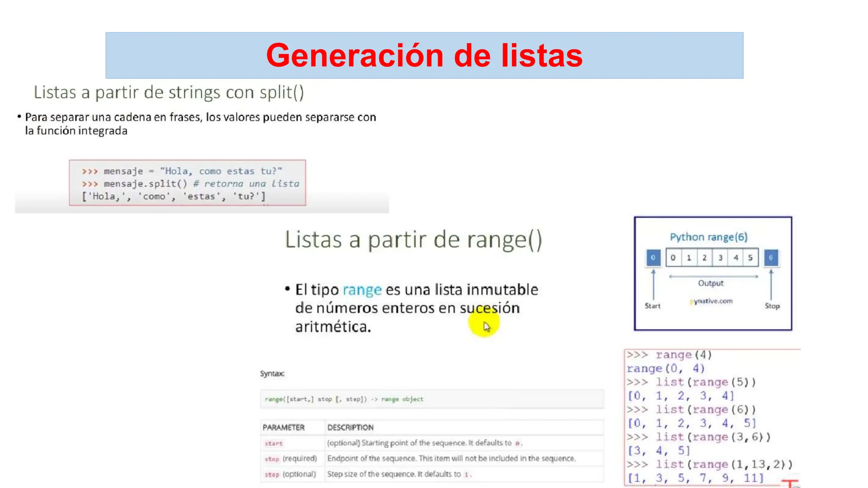Click output cell '3' in range diagram
This screenshot has width=868, height=488.
tap(720, 258)
